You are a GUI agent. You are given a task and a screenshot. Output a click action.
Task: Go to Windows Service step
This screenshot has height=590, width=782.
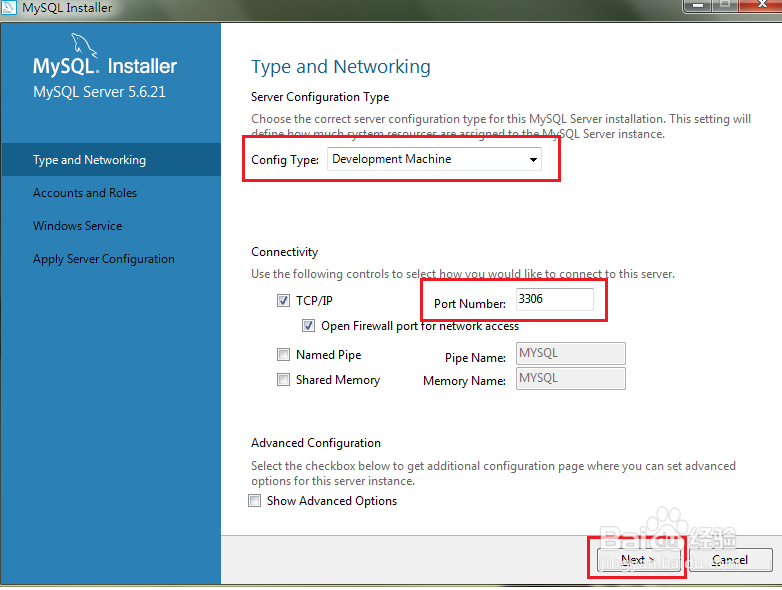click(77, 225)
